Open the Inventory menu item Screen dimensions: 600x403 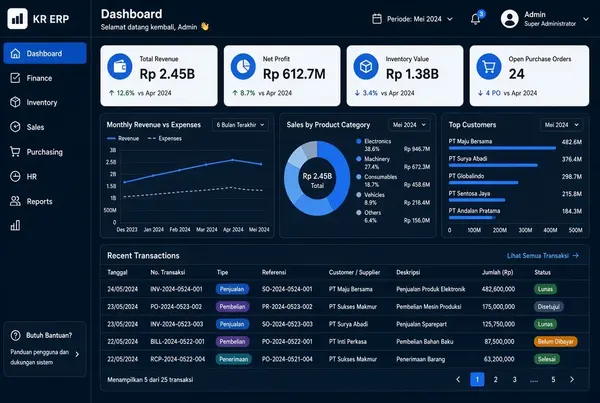pyautogui.click(x=45, y=103)
